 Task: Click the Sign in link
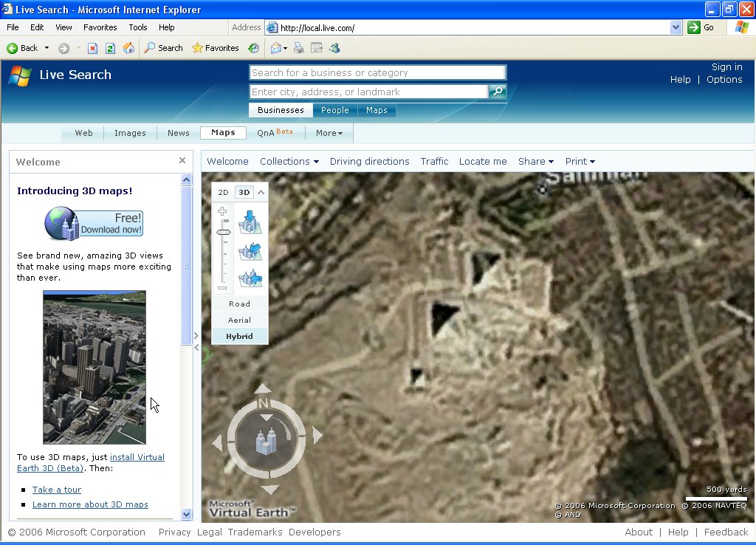tap(726, 67)
